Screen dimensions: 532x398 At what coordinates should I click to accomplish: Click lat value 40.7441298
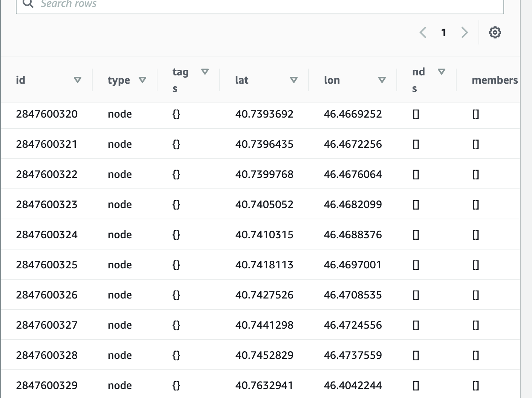pos(264,325)
